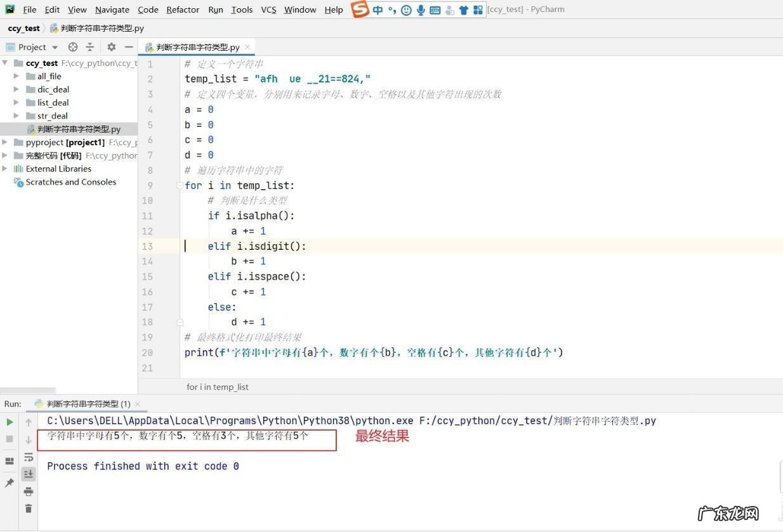
Task: Open the Project view mode dropdown
Action: [x=55, y=47]
